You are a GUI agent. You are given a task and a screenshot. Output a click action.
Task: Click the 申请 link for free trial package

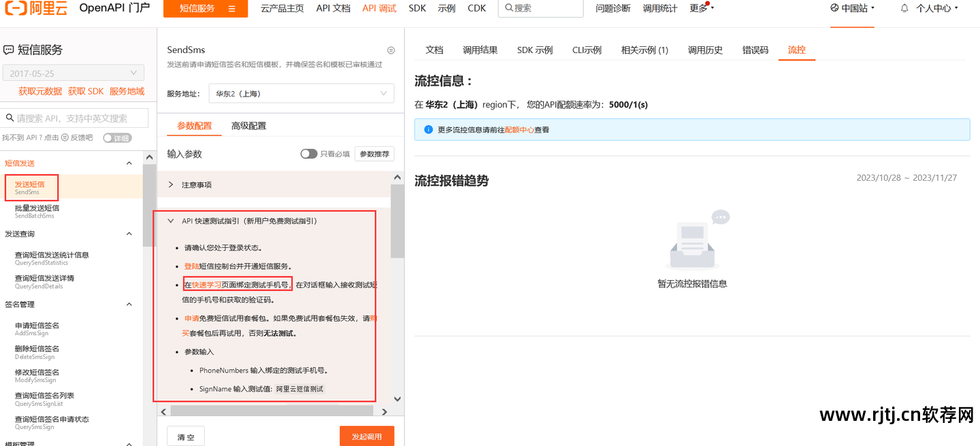pyautogui.click(x=191, y=318)
